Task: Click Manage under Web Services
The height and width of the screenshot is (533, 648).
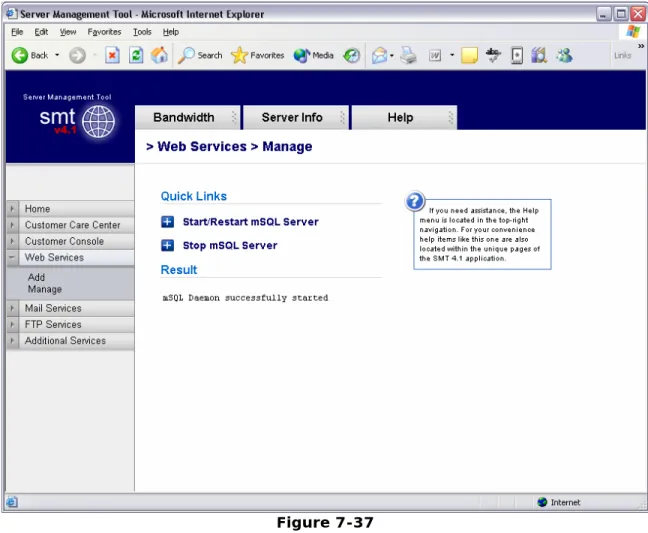Action: [x=45, y=289]
